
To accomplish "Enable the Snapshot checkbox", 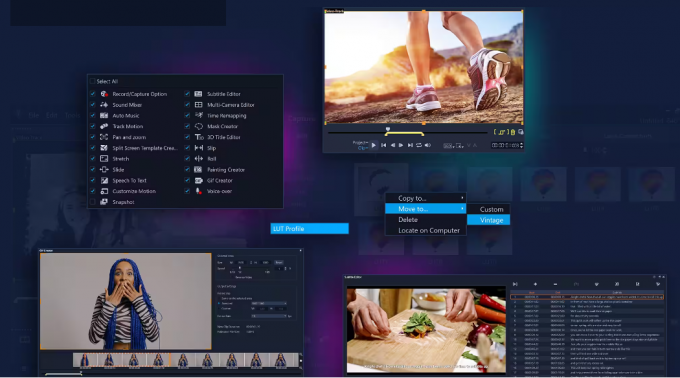I will tap(92, 202).
